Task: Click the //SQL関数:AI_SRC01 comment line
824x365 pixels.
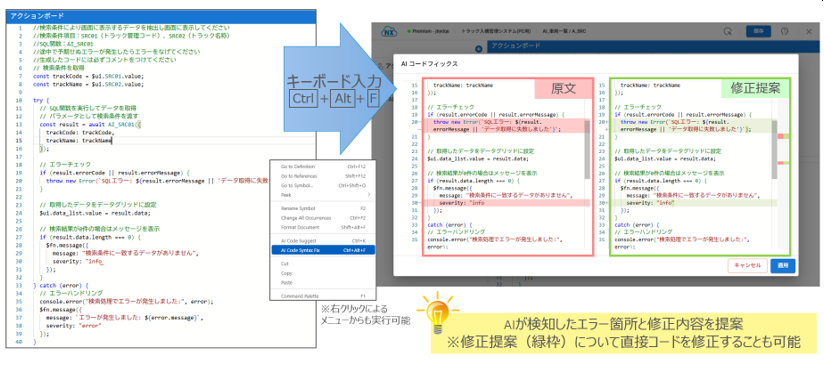Action: (x=63, y=44)
